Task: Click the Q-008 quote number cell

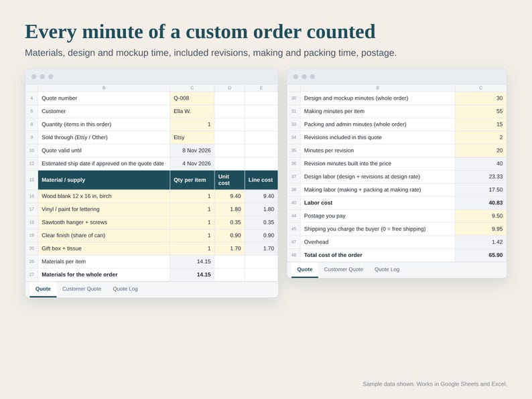Action: (x=192, y=98)
